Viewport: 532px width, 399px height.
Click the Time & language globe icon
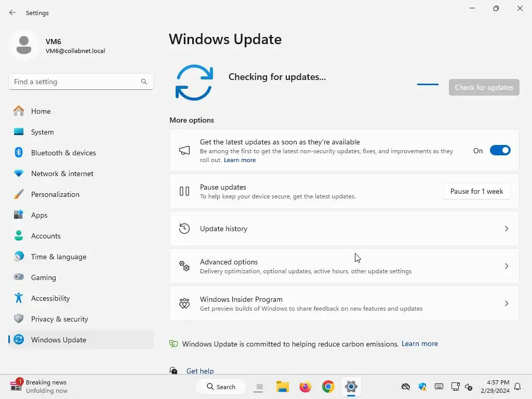[x=19, y=256]
